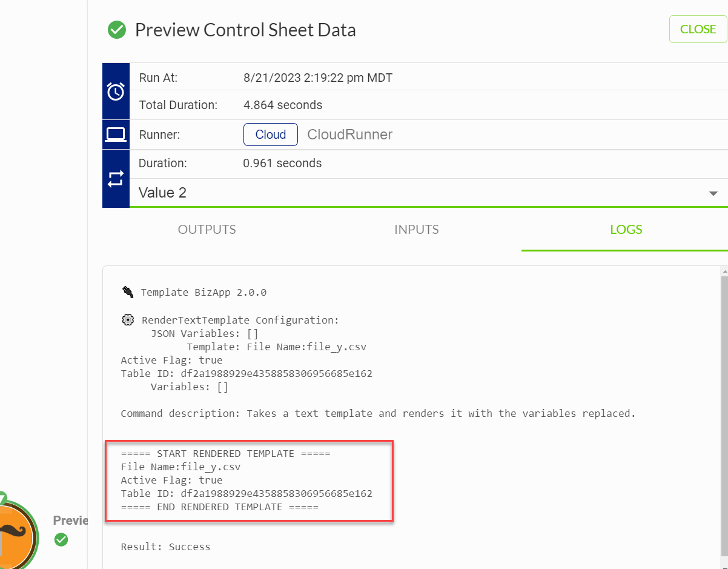Click the Table ID value in rendered template

point(276,493)
